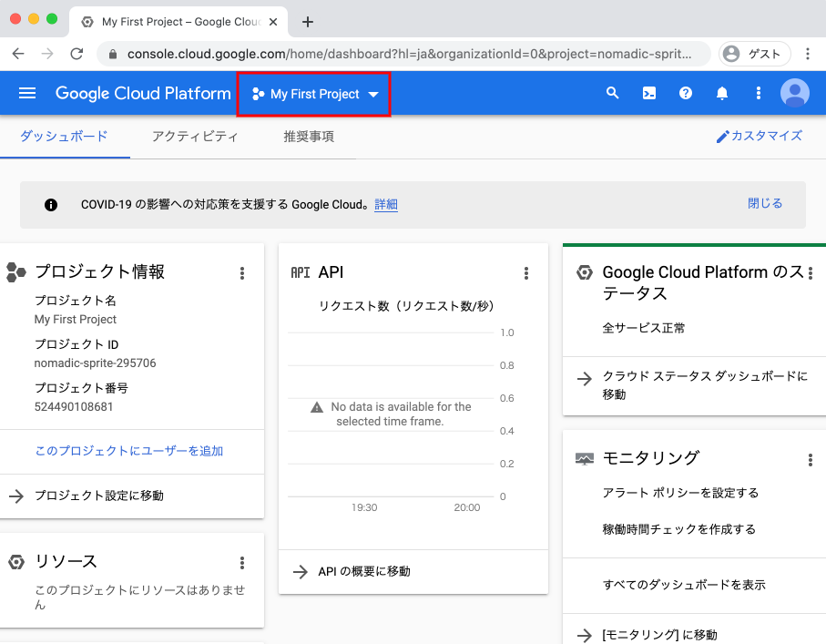Click the arrow beside プロジェクト設定に移動

[x=16, y=496]
